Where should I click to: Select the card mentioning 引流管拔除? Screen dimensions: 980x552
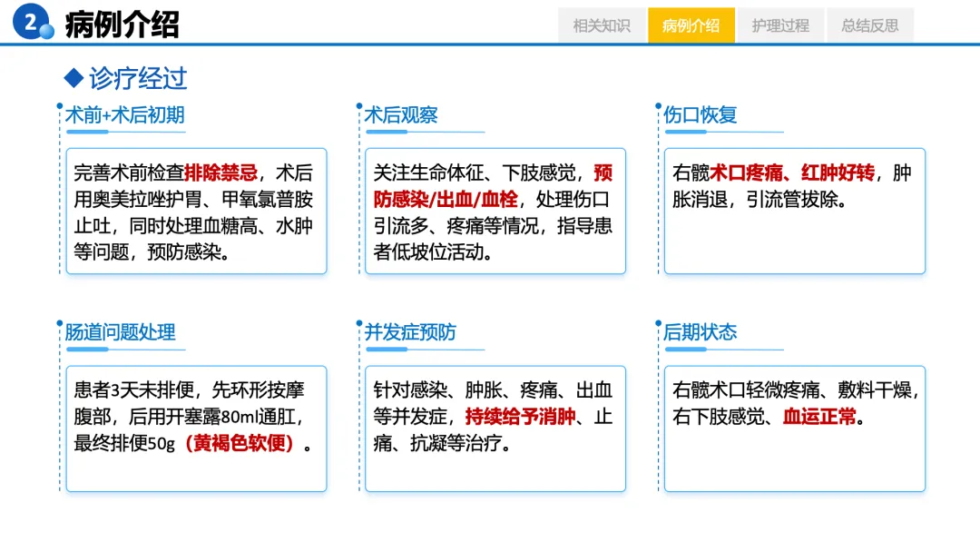[x=794, y=212]
